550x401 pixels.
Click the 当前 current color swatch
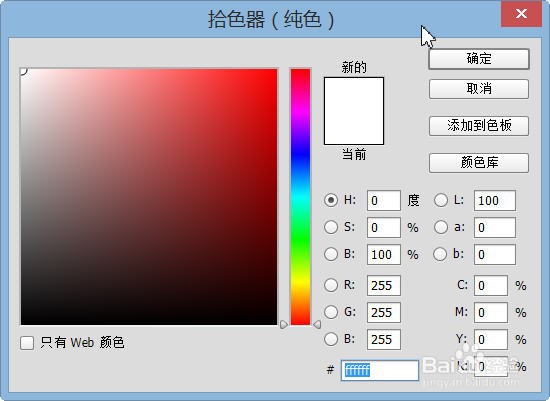(x=354, y=127)
